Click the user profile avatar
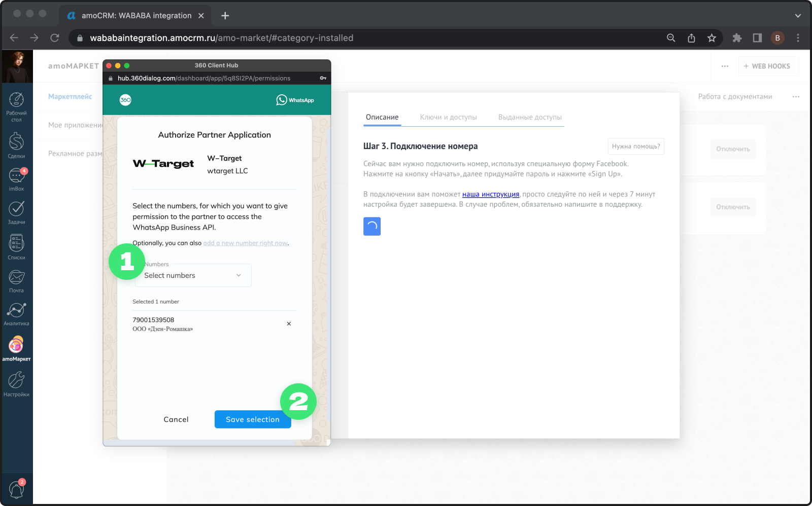812x506 pixels. (x=17, y=66)
